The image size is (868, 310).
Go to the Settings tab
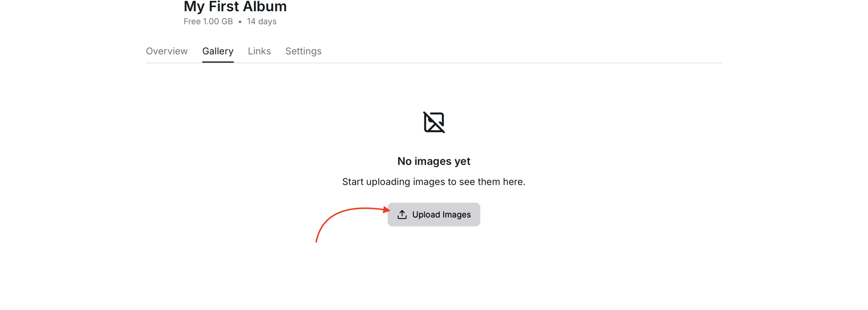coord(303,51)
